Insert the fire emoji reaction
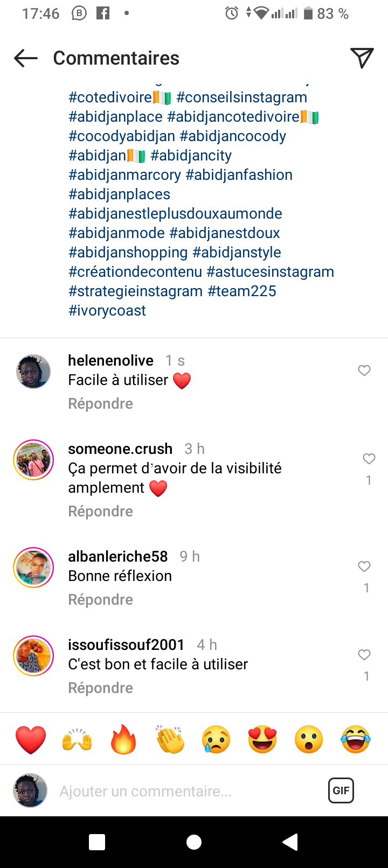The height and width of the screenshot is (868, 388). (123, 739)
